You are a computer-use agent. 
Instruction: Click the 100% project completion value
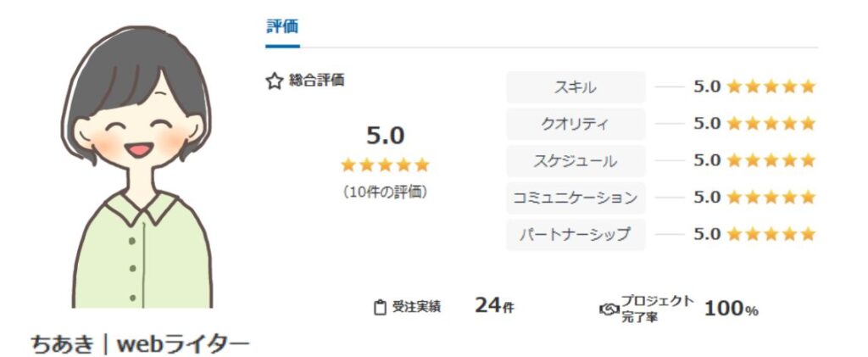(x=731, y=309)
